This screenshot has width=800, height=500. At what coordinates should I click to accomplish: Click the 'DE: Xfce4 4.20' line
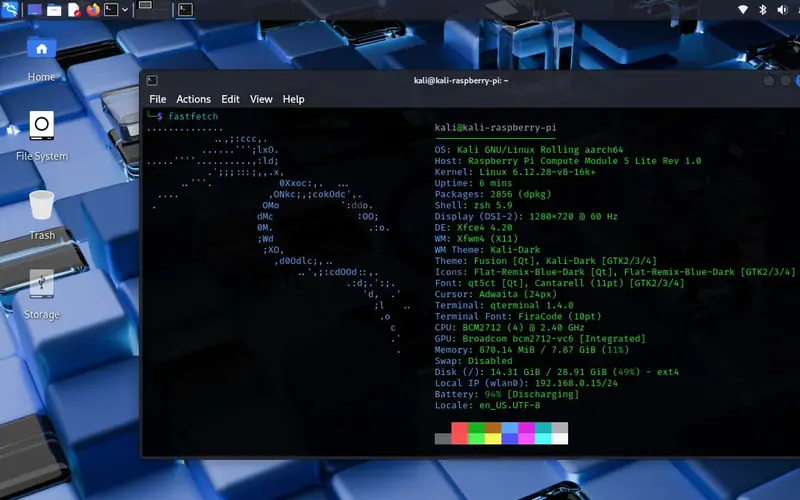473,228
